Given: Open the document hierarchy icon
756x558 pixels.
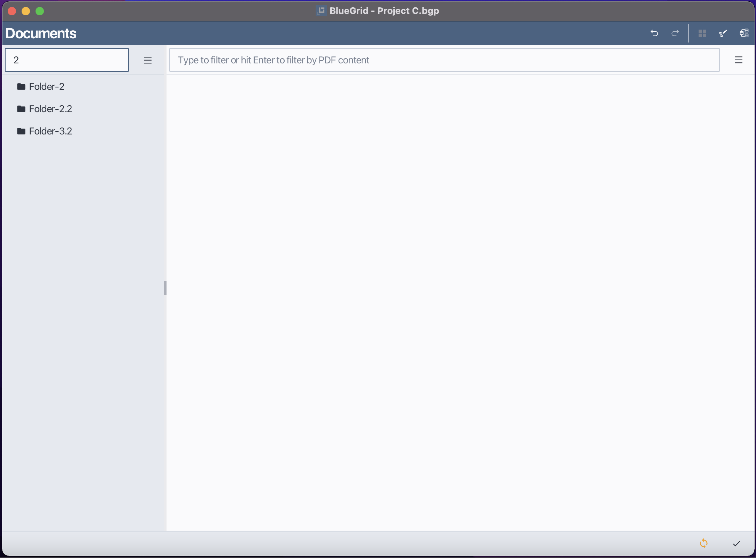Looking at the screenshot, I should point(744,33).
